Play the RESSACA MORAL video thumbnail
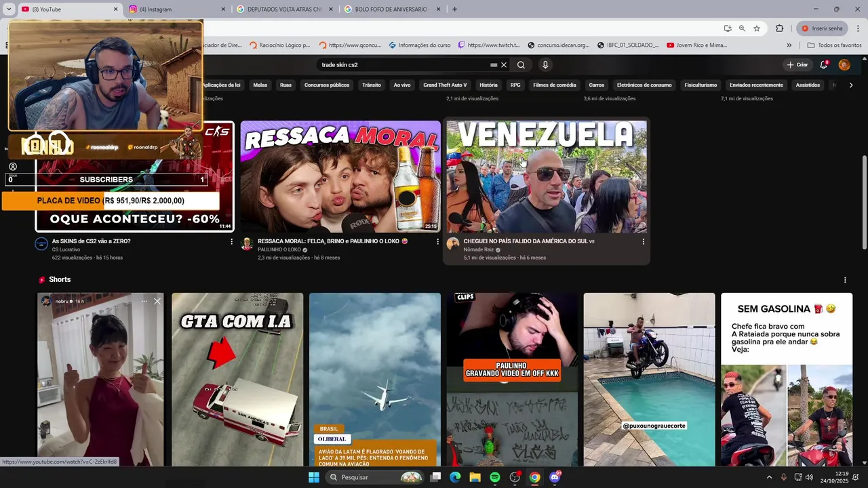Screen dimensions: 868x488 point(340,177)
